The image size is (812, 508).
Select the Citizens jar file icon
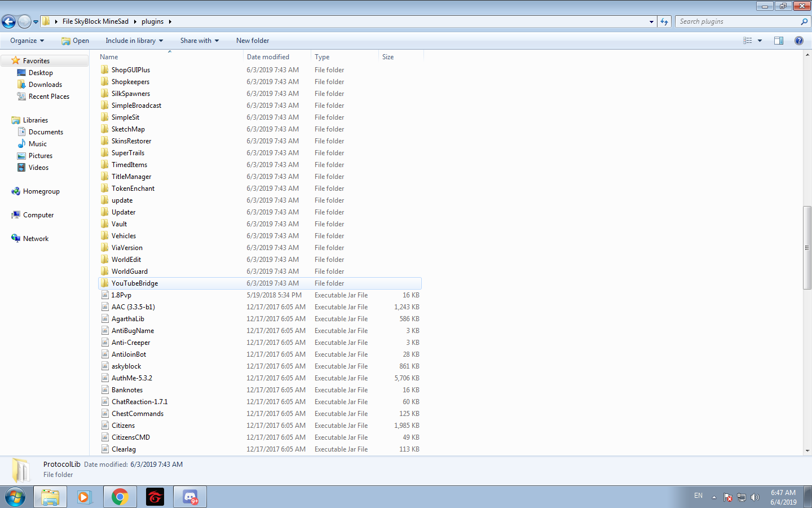click(x=105, y=426)
